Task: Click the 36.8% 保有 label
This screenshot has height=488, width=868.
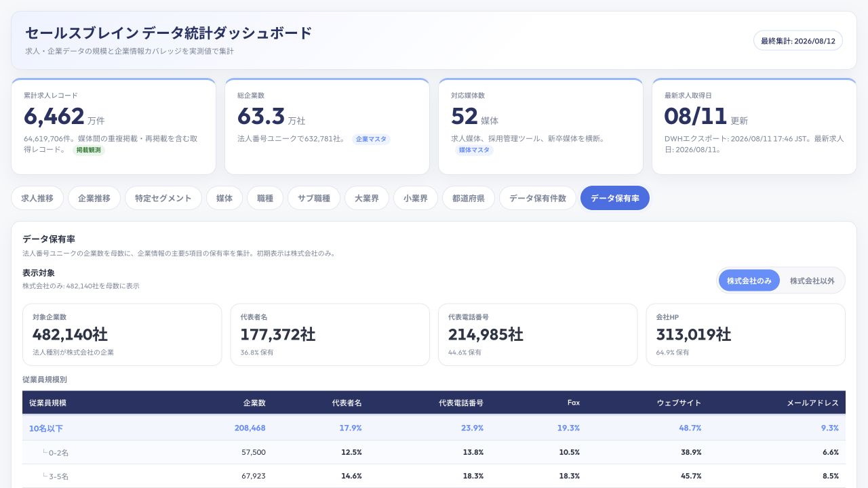Action: 257,352
